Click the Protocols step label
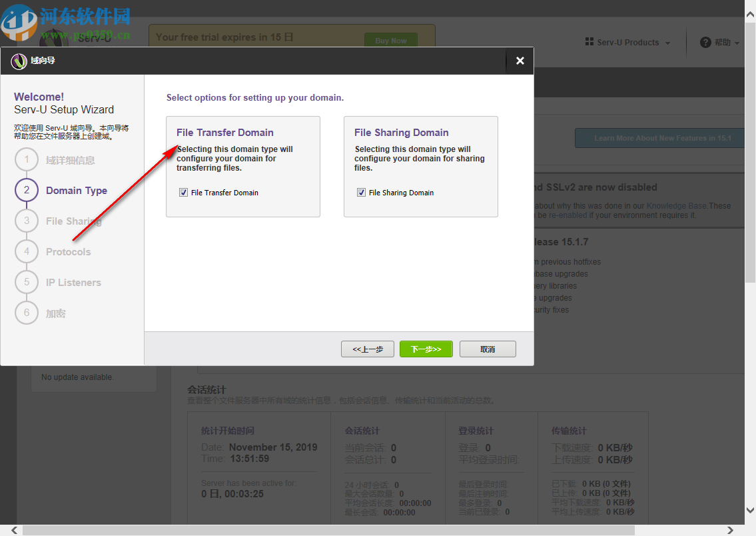 coord(68,252)
